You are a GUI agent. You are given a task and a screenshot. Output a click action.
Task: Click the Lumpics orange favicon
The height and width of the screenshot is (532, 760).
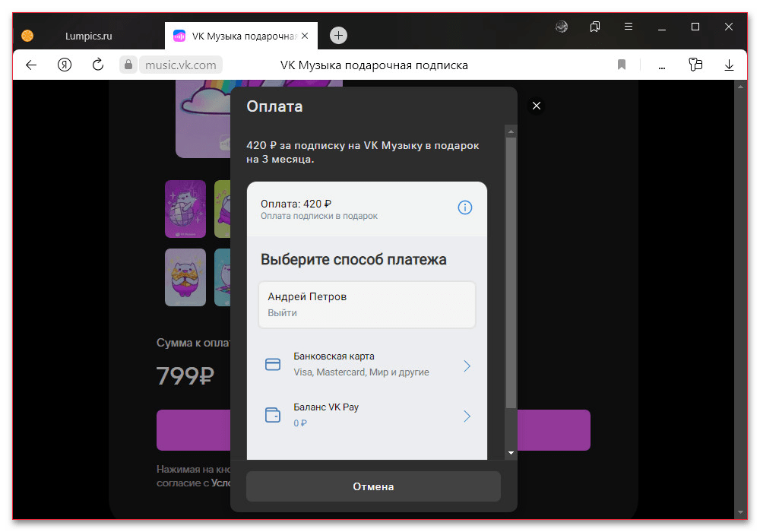tap(27, 36)
